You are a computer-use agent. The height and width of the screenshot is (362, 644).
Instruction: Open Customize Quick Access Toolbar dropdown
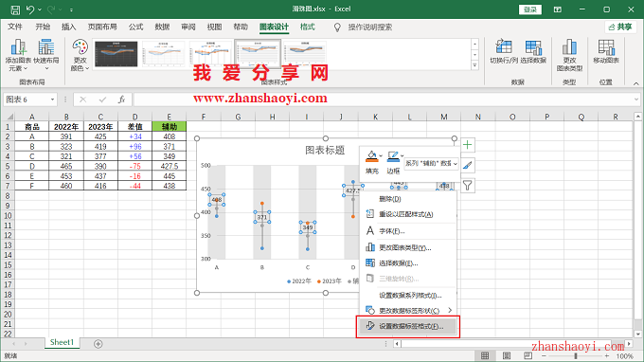point(71,9)
